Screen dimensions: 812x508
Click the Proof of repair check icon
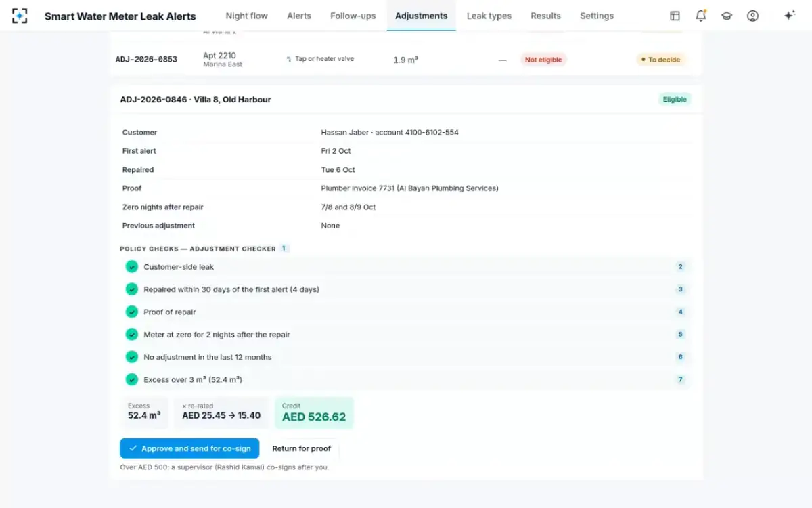pyautogui.click(x=132, y=312)
